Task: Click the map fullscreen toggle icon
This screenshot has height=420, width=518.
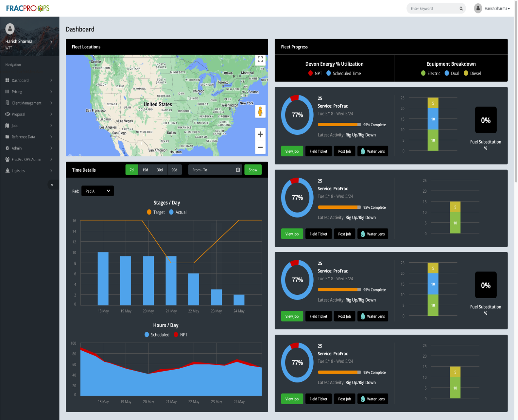Action: pyautogui.click(x=260, y=59)
